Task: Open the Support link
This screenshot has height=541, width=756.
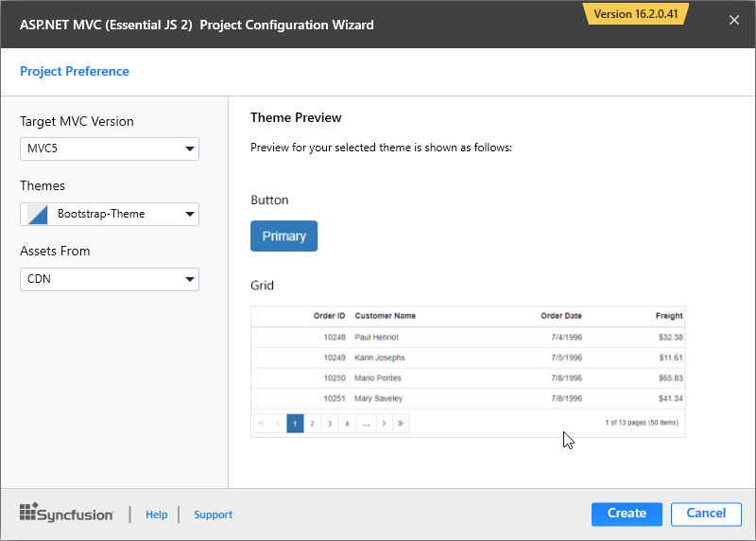Action: (x=213, y=515)
